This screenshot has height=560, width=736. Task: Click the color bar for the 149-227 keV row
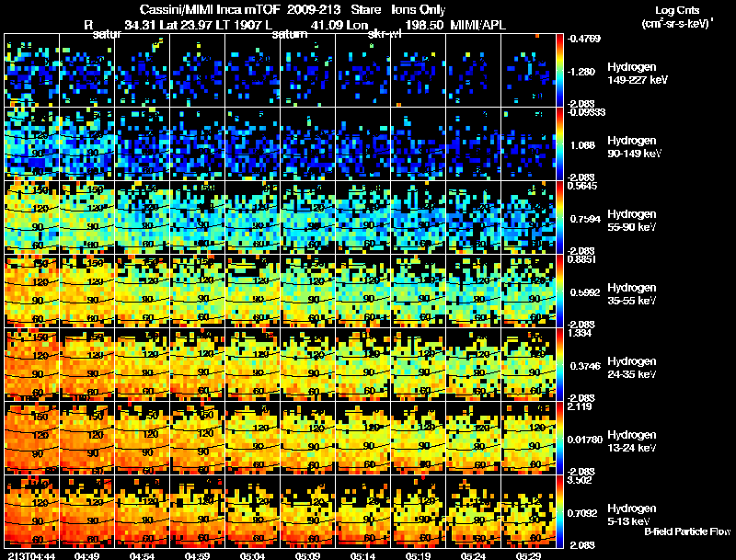coord(559,70)
